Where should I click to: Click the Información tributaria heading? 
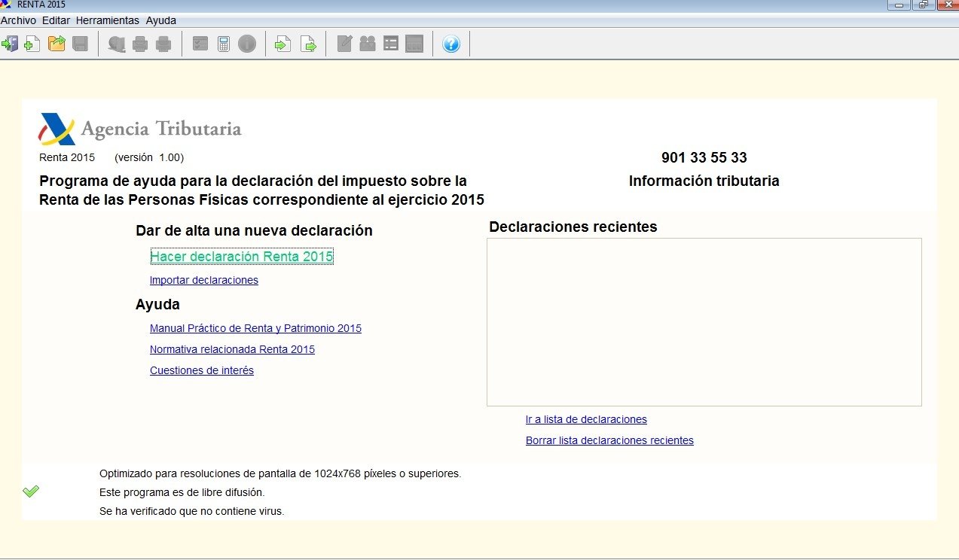click(704, 181)
